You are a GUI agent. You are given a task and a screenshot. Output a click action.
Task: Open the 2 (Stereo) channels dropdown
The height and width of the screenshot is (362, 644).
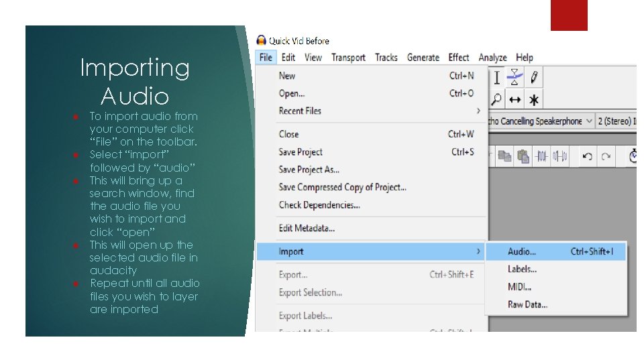(x=616, y=121)
